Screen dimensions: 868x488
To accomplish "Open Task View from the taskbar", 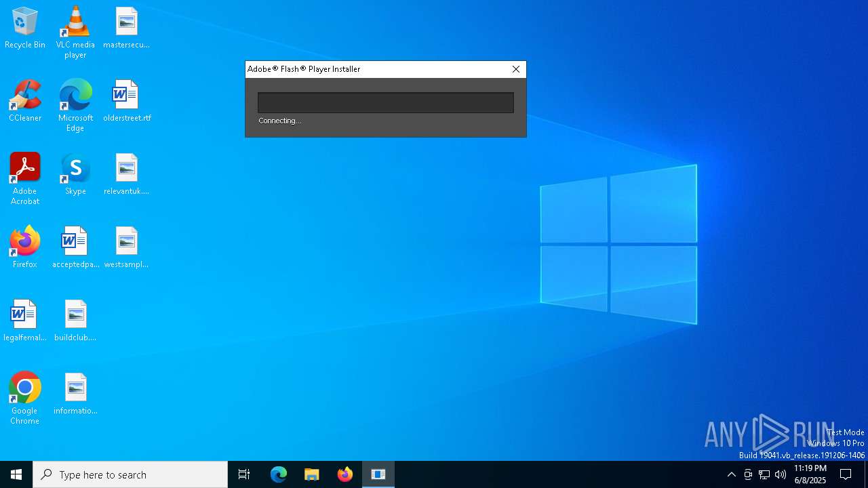I will tap(244, 474).
